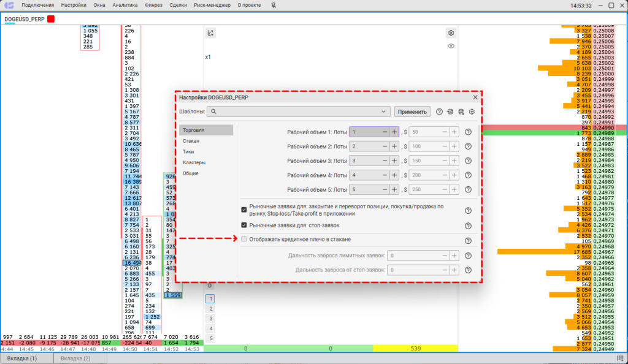Switch to Вкладка (2) tab

[78, 358]
